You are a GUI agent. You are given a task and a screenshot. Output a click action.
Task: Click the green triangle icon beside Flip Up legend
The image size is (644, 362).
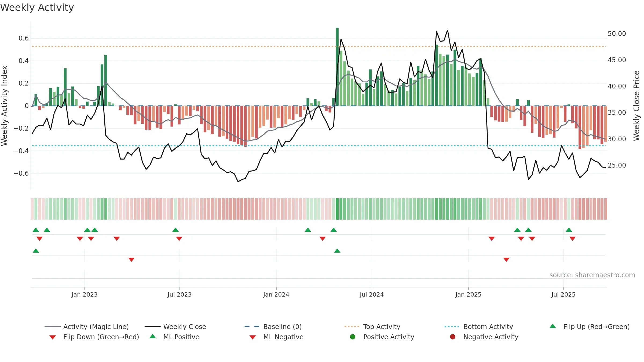(x=553, y=326)
